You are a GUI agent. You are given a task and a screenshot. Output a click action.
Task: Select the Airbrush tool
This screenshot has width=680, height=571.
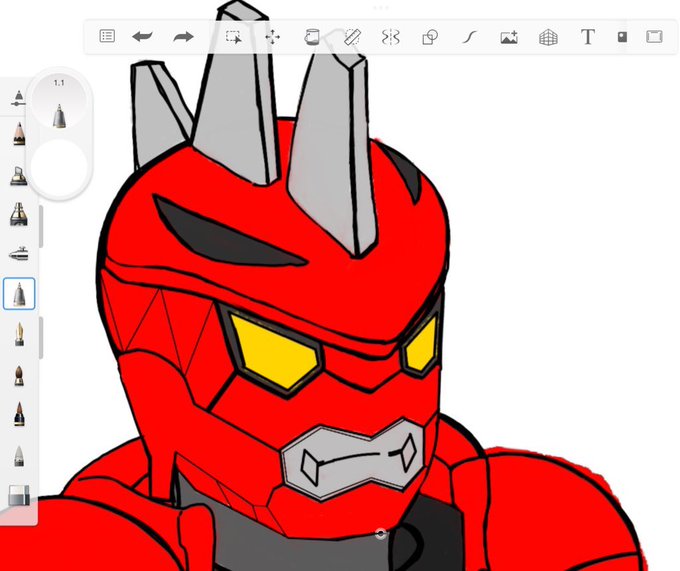(19, 254)
